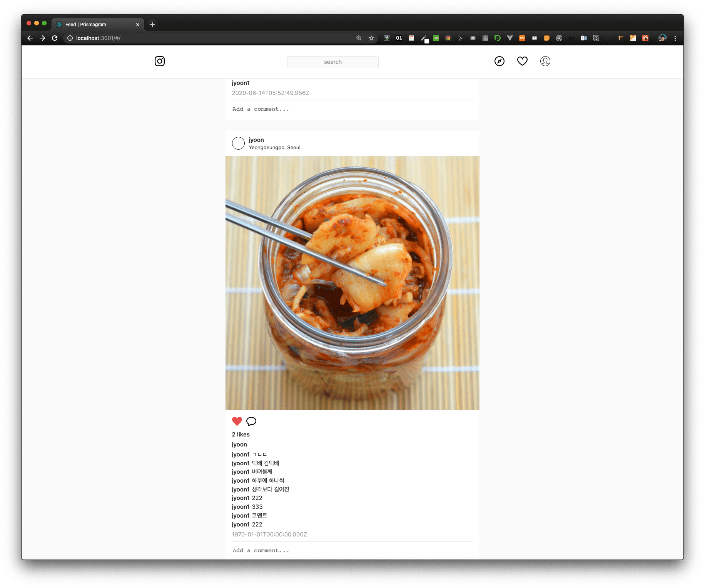Click the comment speech bubble icon
Image resolution: width=705 pixels, height=588 pixels.
[x=251, y=421]
